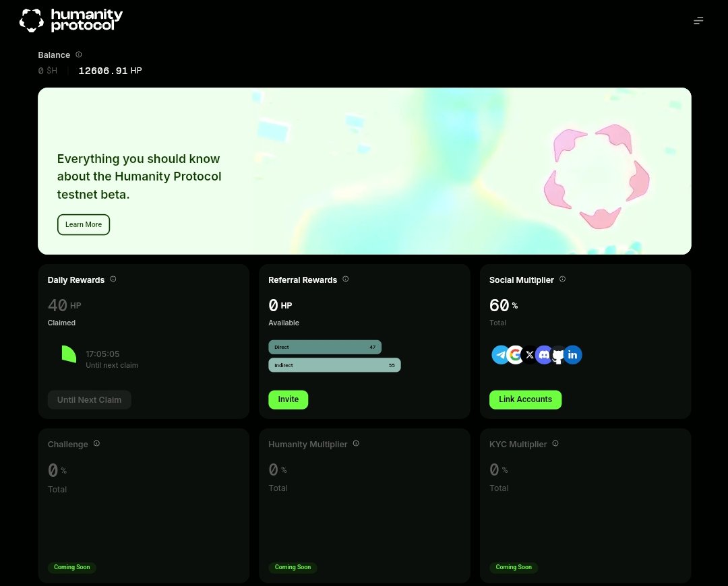Select the Google account icon
The height and width of the screenshot is (586, 728).
(515, 355)
